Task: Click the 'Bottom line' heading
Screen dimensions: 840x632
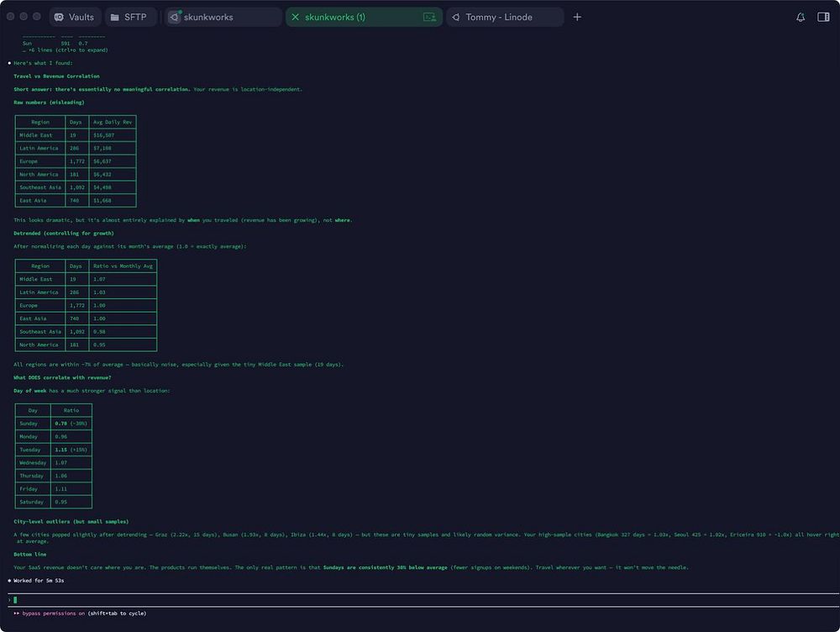Action: [30, 555]
